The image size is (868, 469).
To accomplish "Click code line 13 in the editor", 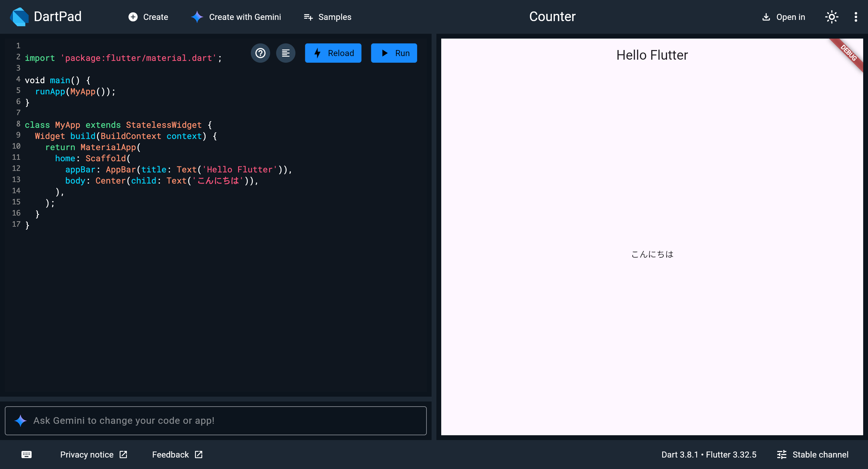I will point(162,181).
